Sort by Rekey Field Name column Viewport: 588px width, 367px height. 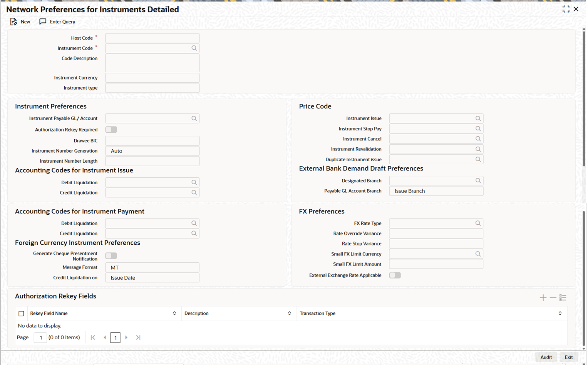pyautogui.click(x=174, y=314)
